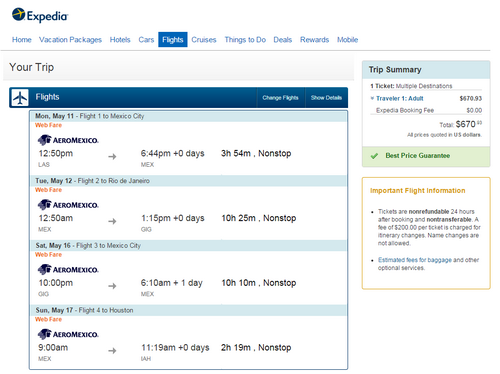Click the green Best Price Guarantee checkmark

(x=374, y=156)
